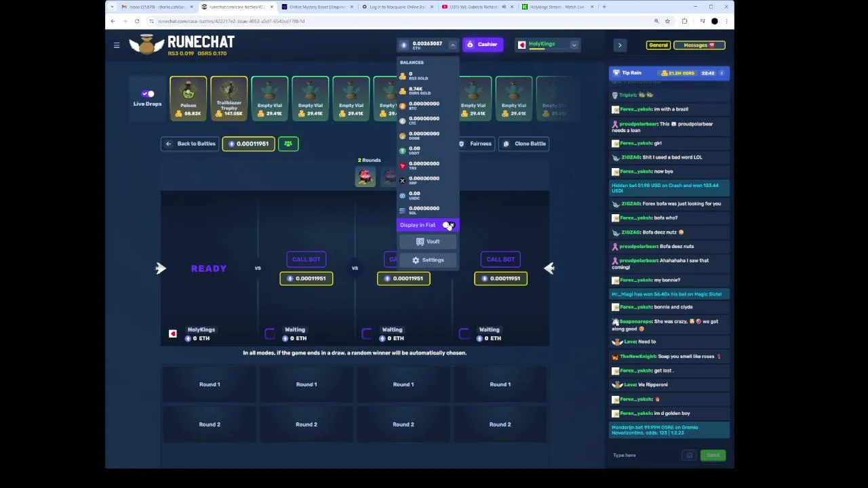The width and height of the screenshot is (868, 488).
Task: Open Fairness info
Action: 475,144
